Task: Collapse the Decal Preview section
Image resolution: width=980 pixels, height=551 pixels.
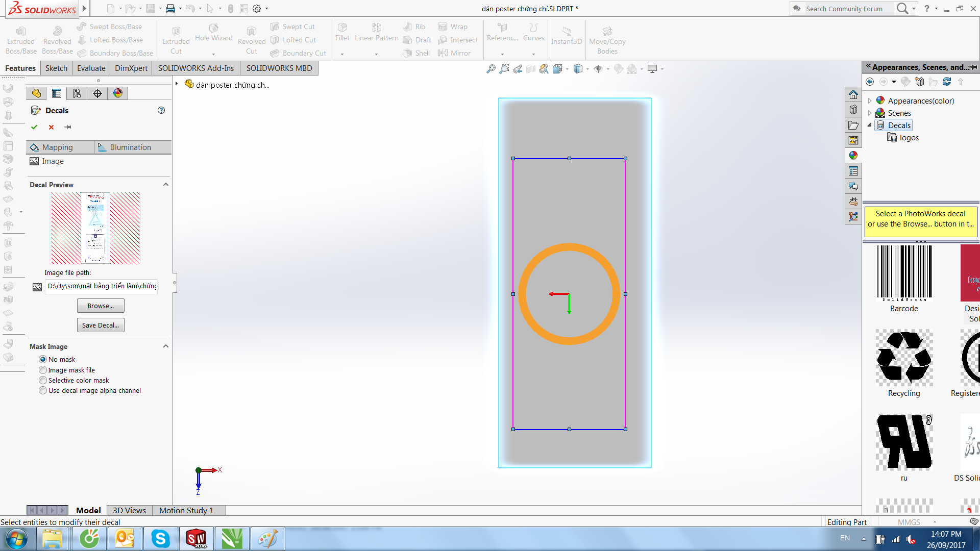Action: click(x=165, y=185)
